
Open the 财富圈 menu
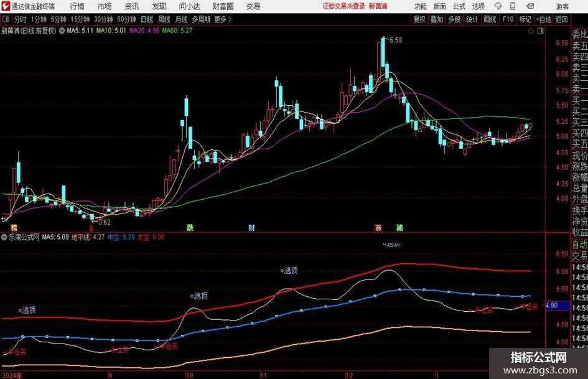pyautogui.click(x=223, y=6)
